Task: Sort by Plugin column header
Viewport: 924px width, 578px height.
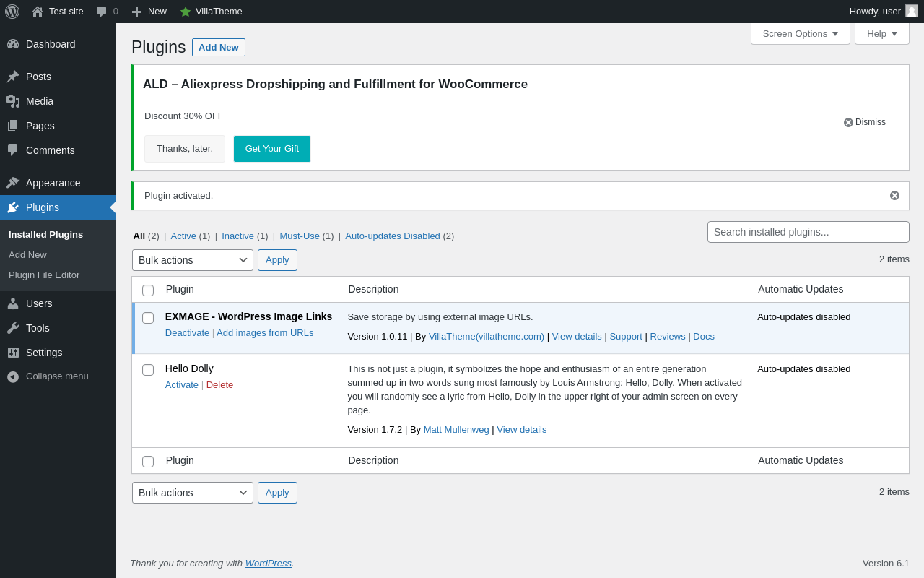Action: pyautogui.click(x=180, y=289)
